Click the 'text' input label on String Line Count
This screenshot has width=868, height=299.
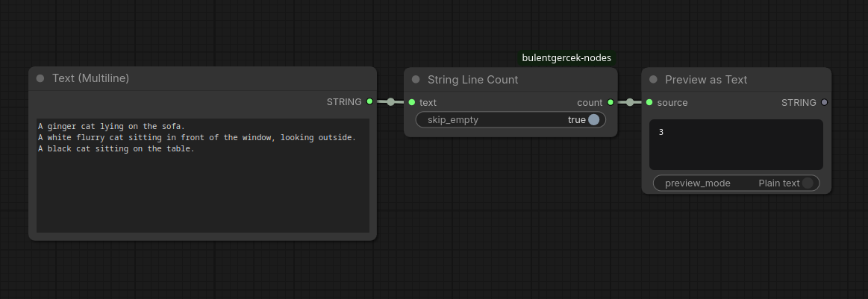coord(428,102)
